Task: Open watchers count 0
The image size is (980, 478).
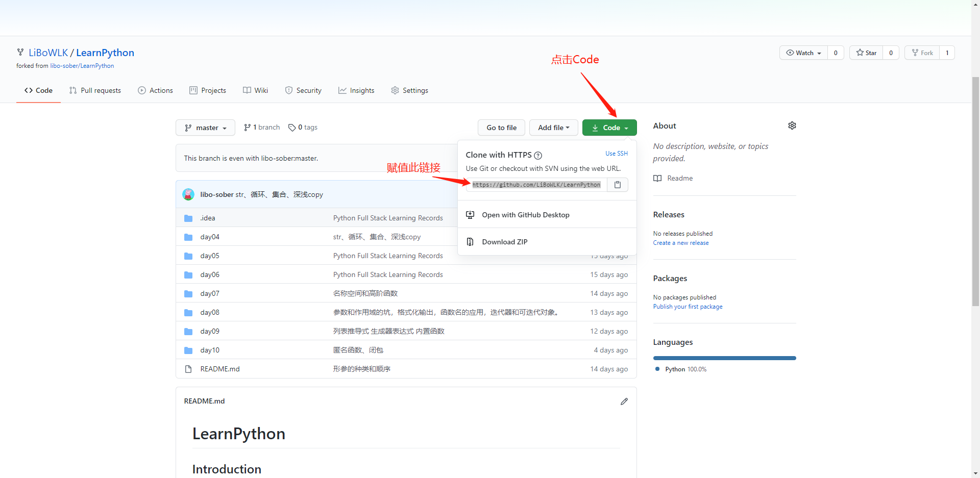Action: pyautogui.click(x=836, y=53)
